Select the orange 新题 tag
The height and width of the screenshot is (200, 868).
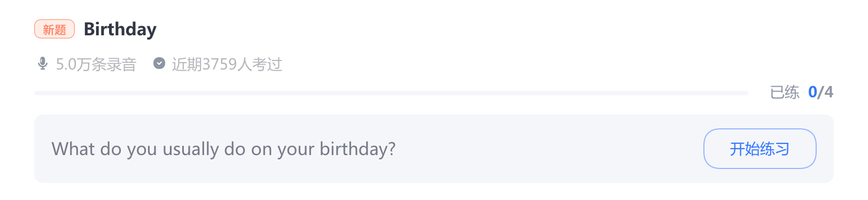point(55,29)
